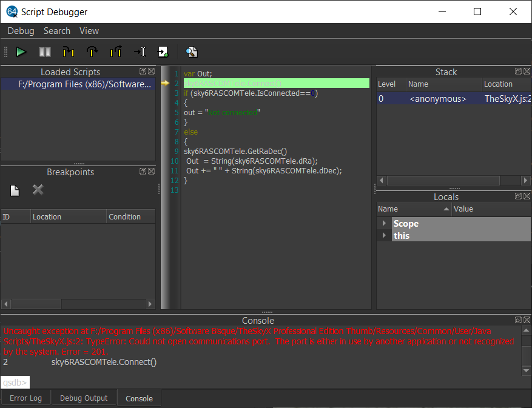Click the qsdb> console input field

coord(15,383)
